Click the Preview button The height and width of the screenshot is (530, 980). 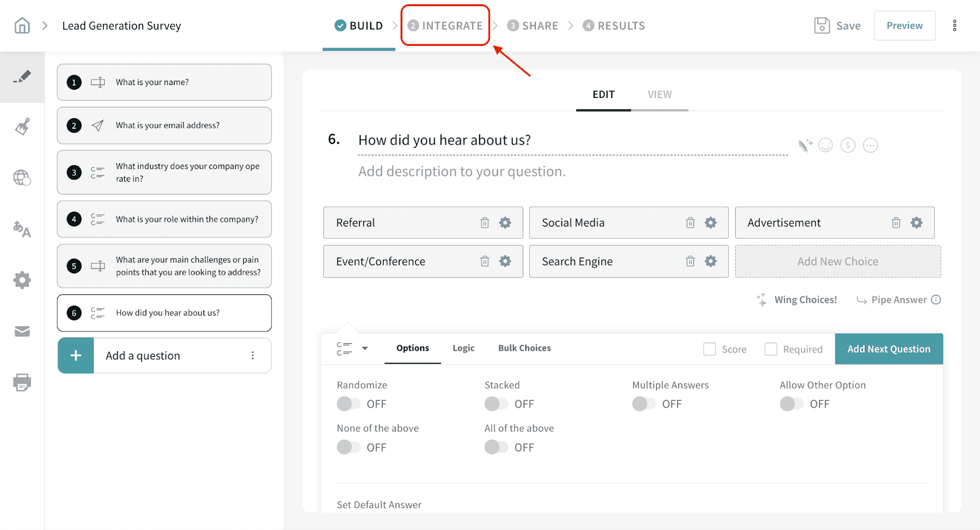pyautogui.click(x=904, y=26)
